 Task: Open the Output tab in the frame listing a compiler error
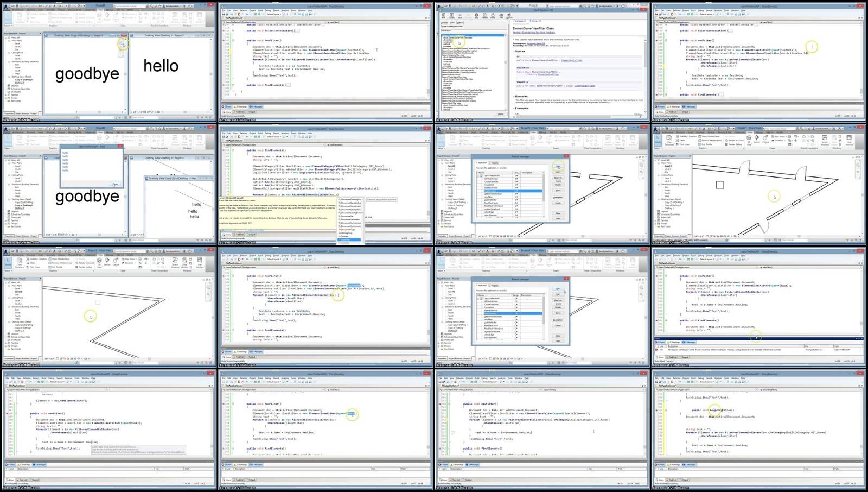[x=684, y=357]
